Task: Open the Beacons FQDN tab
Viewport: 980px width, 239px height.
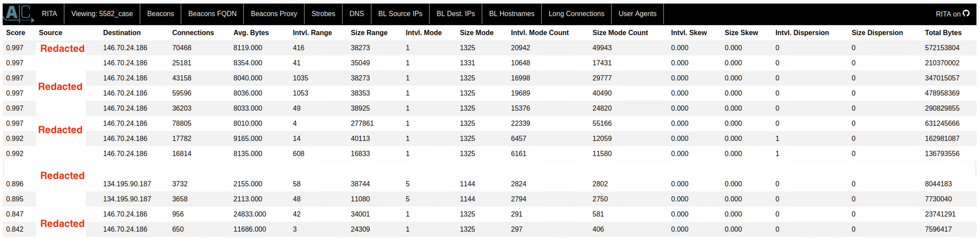Action: tap(212, 14)
